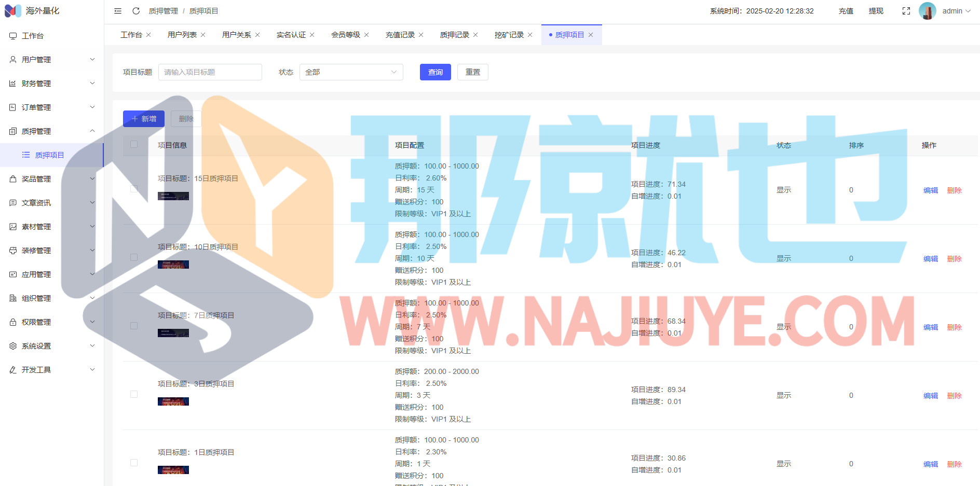Close the 用户列表 tab

203,35
